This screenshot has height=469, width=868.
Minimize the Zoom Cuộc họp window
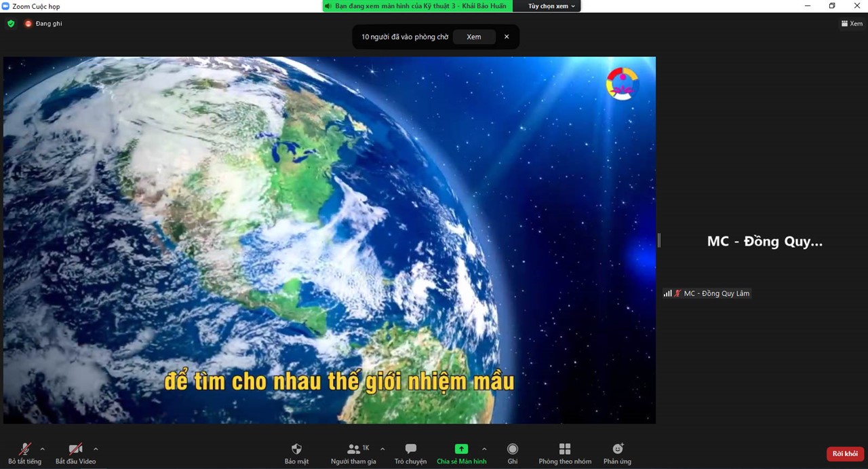pos(808,6)
